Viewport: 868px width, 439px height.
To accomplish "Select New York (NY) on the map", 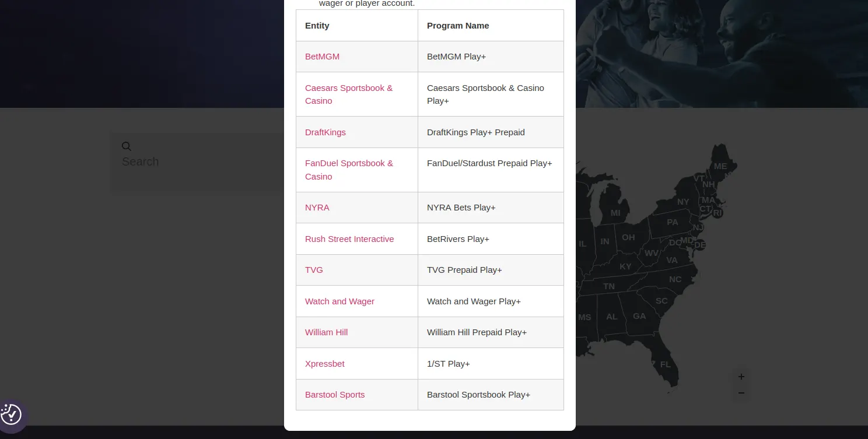I will 683,202.
